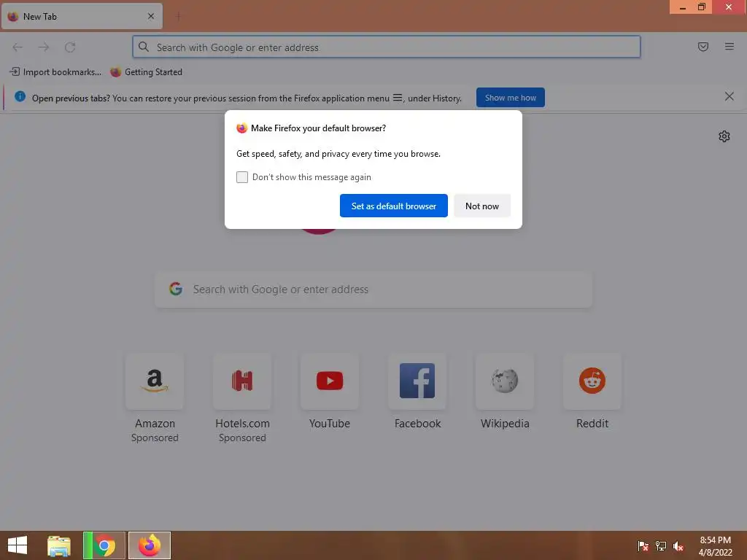
Task: Click the search magnifier in address bar
Action: (144, 47)
